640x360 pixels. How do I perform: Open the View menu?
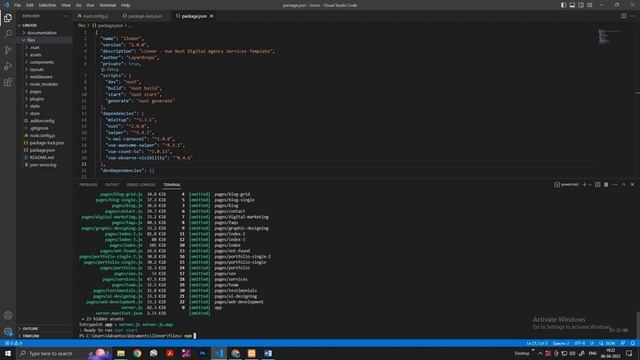[x=66, y=5]
